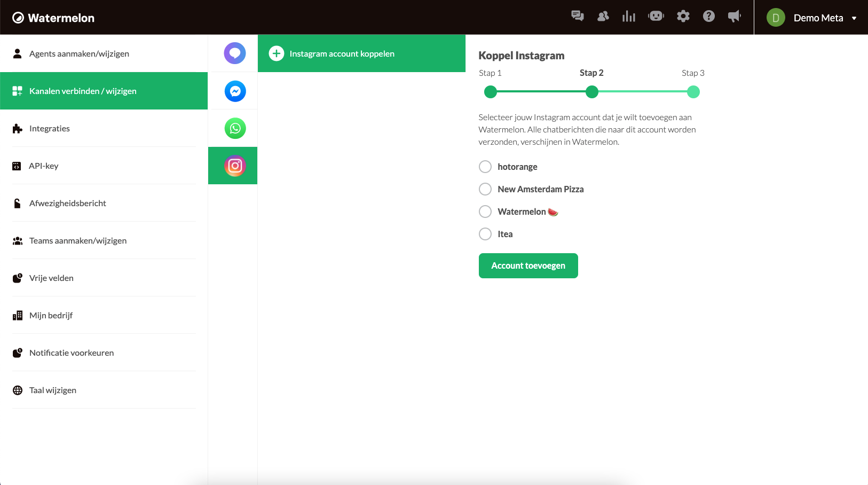This screenshot has width=868, height=485.
Task: Open Kanalen verbinden / wijzigen menu item
Action: 104,91
